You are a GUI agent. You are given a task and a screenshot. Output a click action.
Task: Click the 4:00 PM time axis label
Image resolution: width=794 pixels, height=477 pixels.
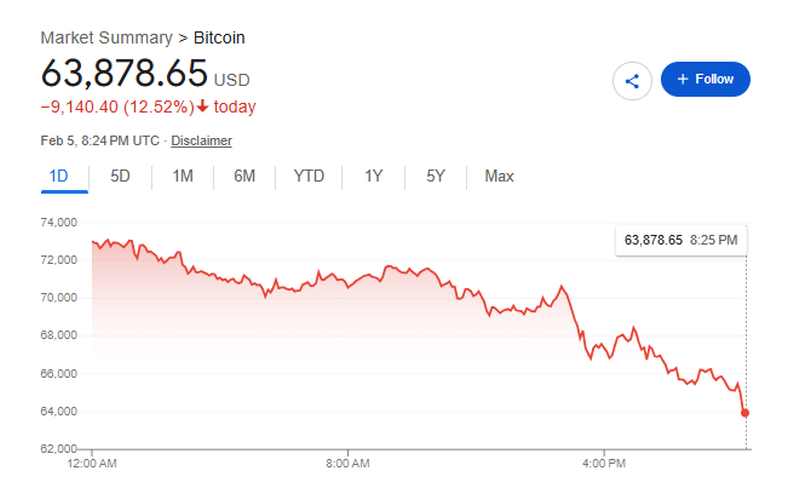coord(603,464)
